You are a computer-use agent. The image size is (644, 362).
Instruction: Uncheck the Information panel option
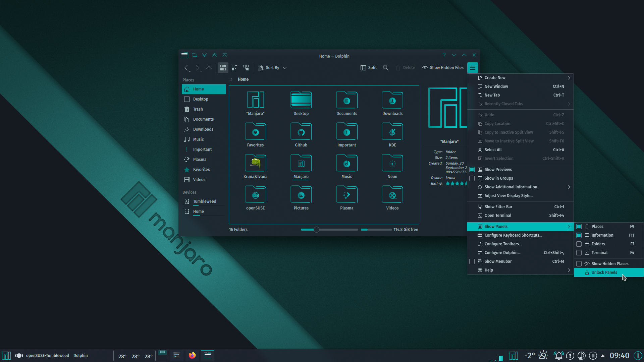(x=579, y=235)
